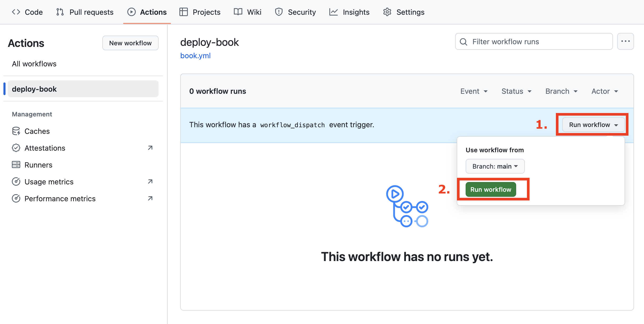Open the Runners management section

38,165
